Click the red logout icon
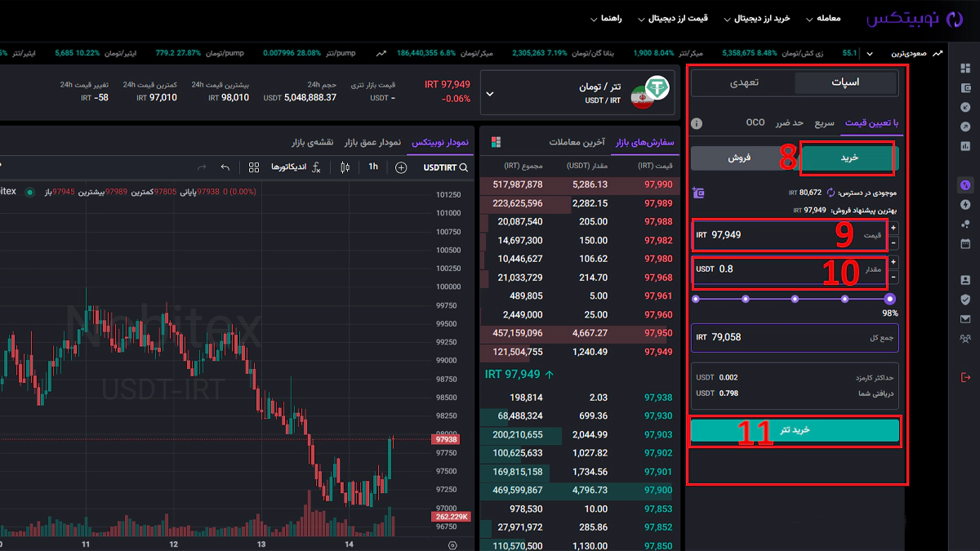The width and height of the screenshot is (980, 551). (x=965, y=376)
